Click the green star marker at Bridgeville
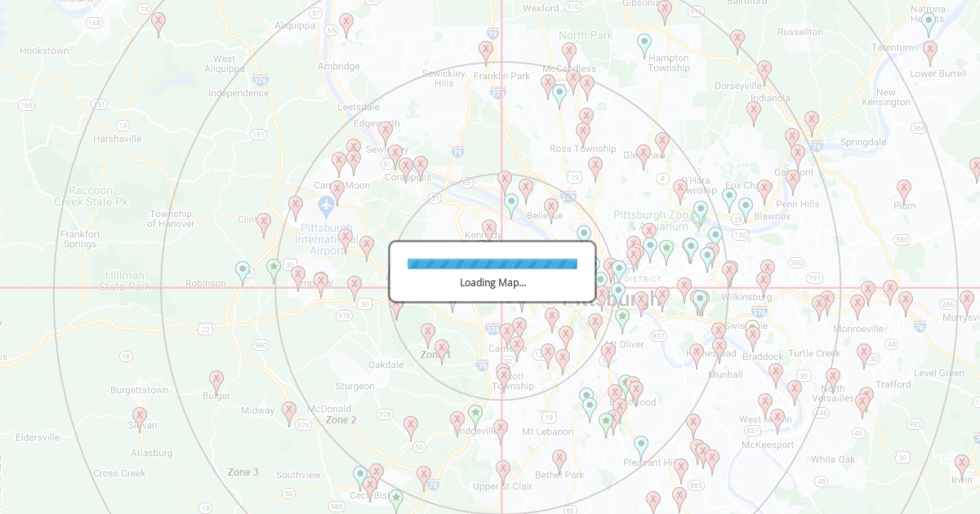 [x=475, y=414]
